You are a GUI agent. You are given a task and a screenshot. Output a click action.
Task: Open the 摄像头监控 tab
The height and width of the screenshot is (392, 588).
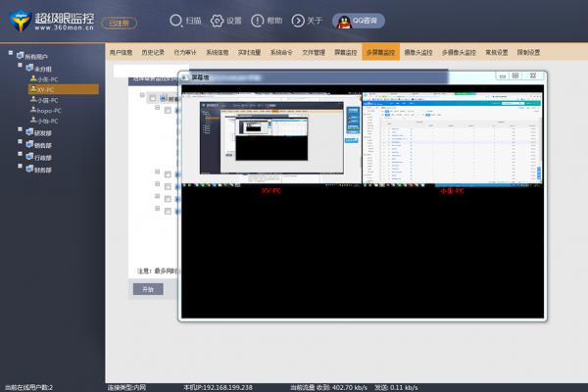(x=419, y=52)
